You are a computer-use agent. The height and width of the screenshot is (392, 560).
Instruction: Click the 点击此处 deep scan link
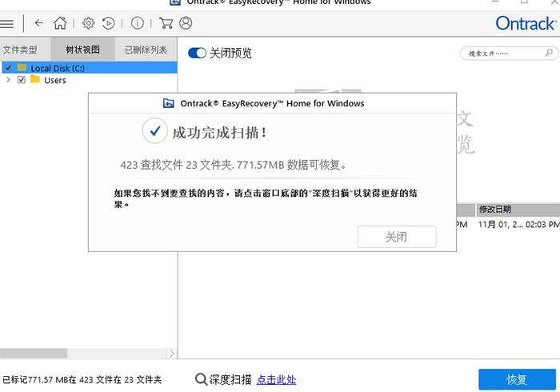(x=277, y=379)
